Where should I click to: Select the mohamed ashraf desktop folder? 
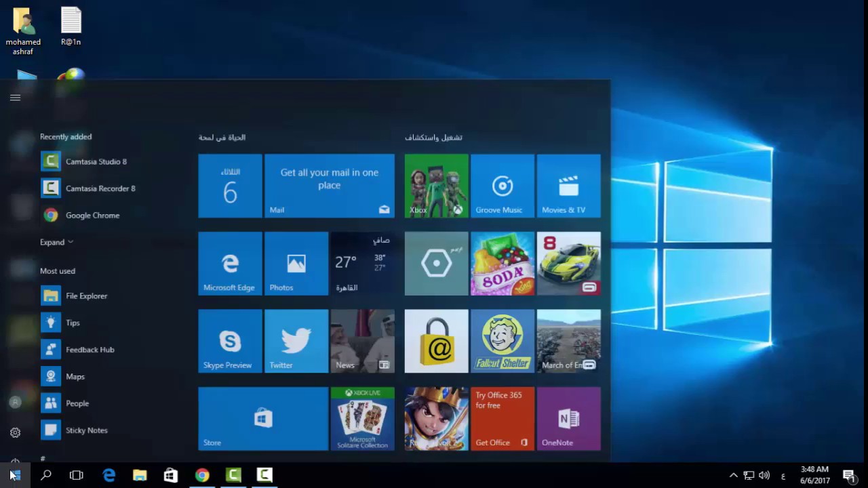pos(23,32)
